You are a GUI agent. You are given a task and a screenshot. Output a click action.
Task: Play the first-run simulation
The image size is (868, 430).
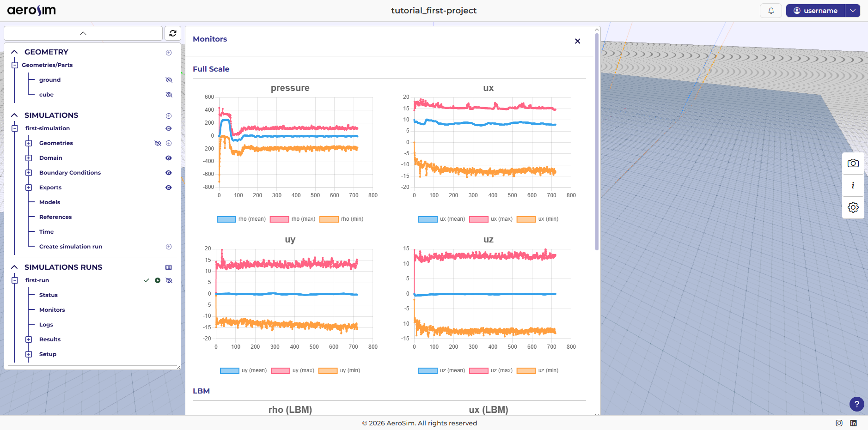point(158,280)
